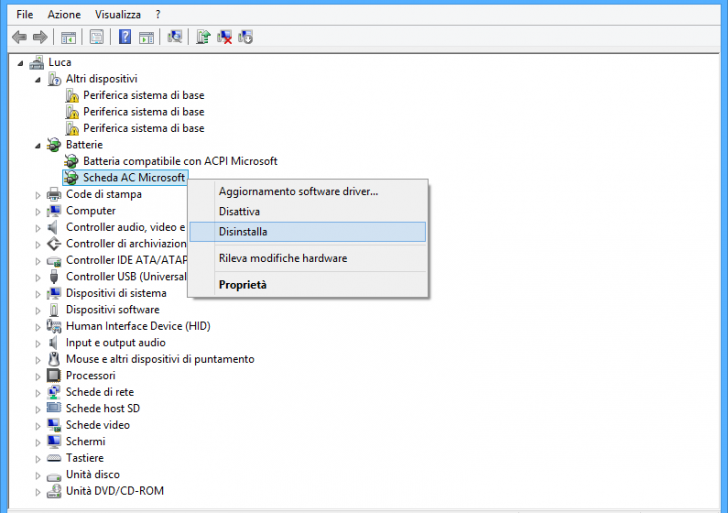The width and height of the screenshot is (728, 513).
Task: Choose Aggiornamento software driver... in context menu
Action: 307,191
